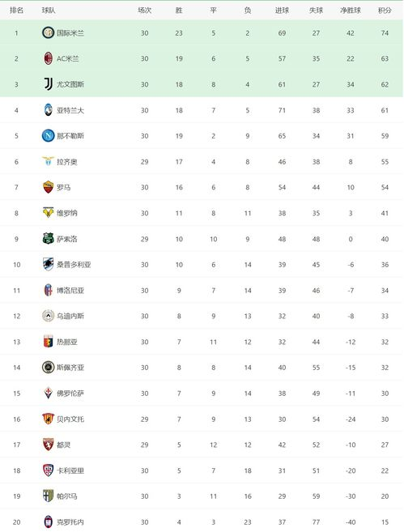Image resolution: width=404 pixels, height=532 pixels.
Task: Click the Crotone badge in the last row
Action: click(48, 521)
